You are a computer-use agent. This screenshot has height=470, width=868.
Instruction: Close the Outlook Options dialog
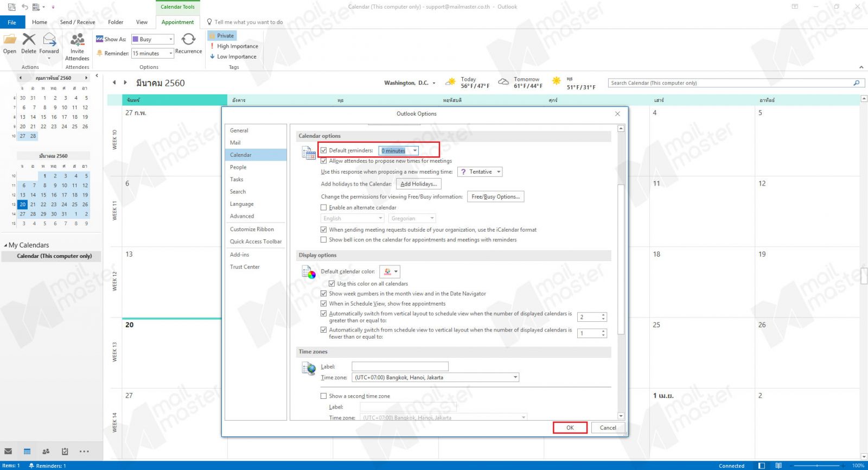point(617,113)
